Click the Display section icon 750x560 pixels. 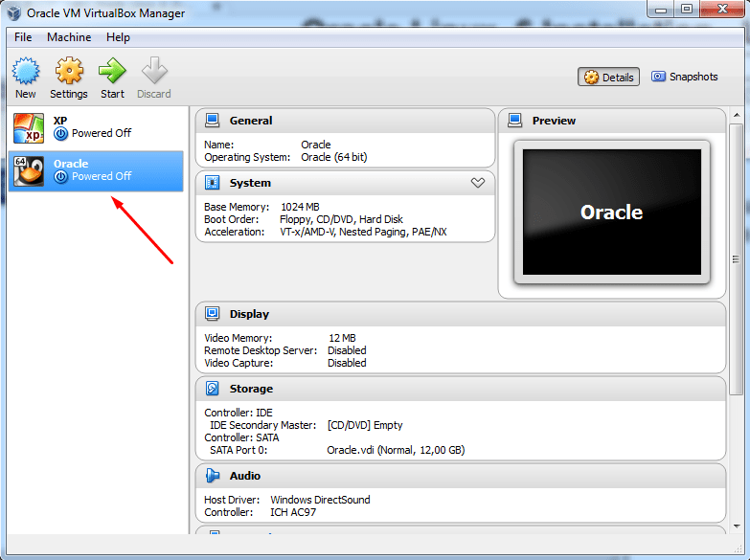pyautogui.click(x=212, y=314)
